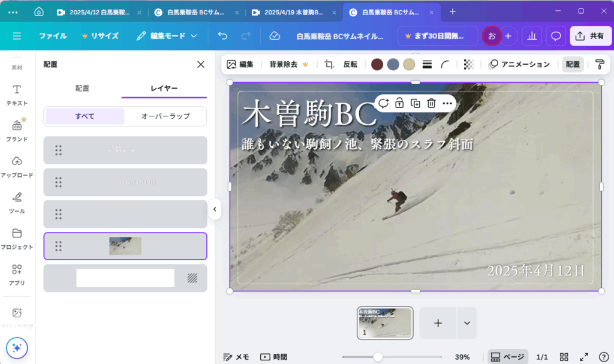The image size is (614, 364).
Task: Open the transparency checkerboard icon
Action: 469,65
